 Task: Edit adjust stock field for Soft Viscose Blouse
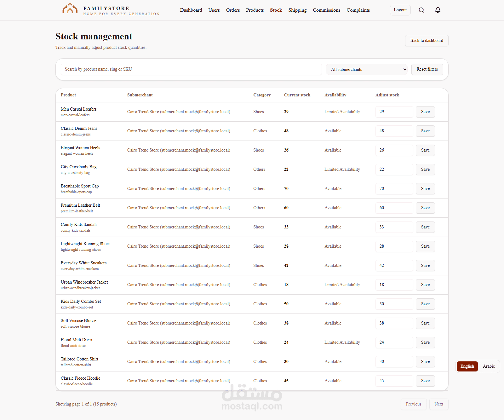point(394,323)
